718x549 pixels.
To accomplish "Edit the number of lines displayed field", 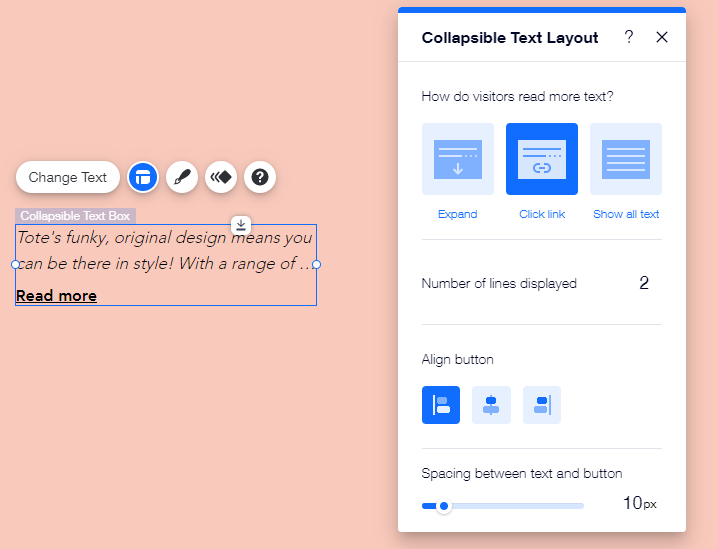I will [644, 283].
